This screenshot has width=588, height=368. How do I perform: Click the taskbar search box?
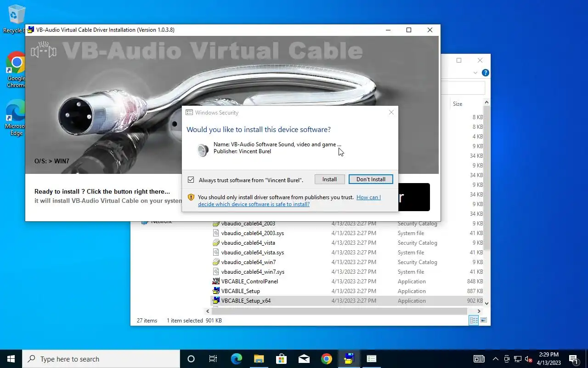101,359
